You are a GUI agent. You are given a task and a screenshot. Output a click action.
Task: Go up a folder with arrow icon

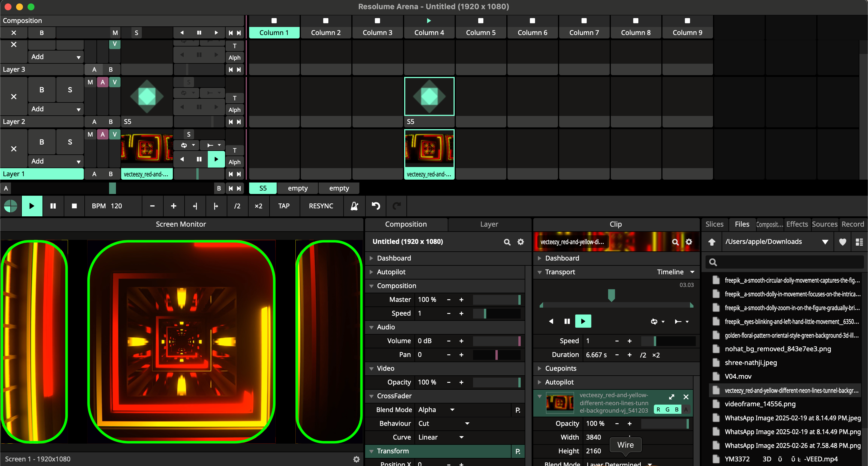[x=712, y=242]
